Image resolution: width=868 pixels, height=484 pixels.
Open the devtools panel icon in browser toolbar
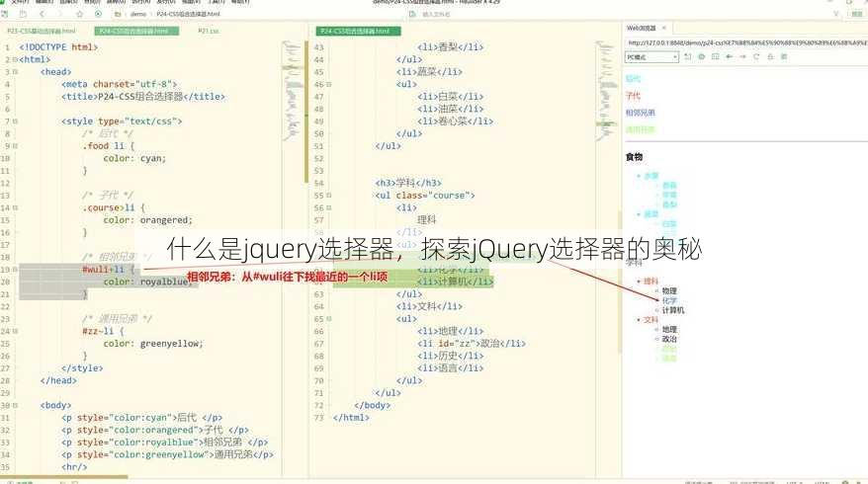[x=715, y=57]
